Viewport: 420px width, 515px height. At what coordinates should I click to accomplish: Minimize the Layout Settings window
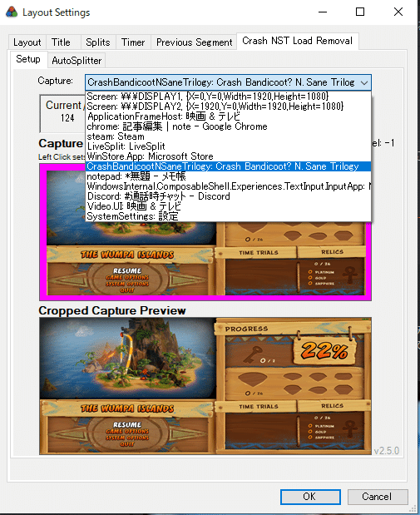(323, 12)
